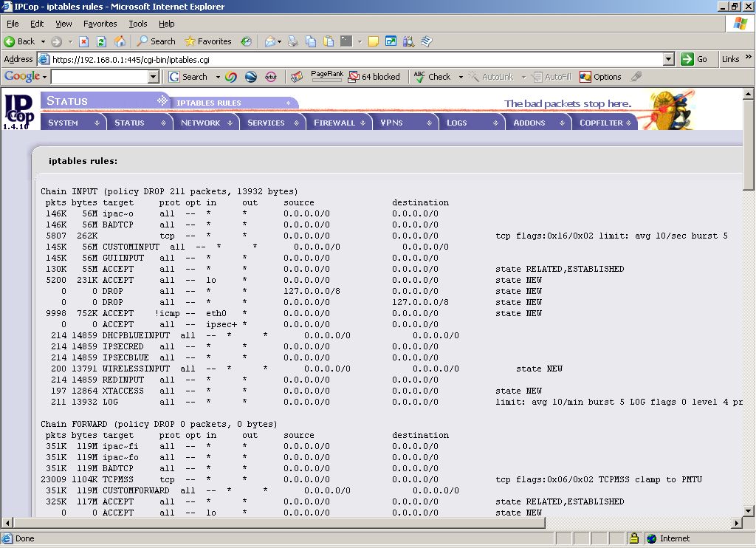Click the horizontal scrollbar right arrow

(736, 522)
